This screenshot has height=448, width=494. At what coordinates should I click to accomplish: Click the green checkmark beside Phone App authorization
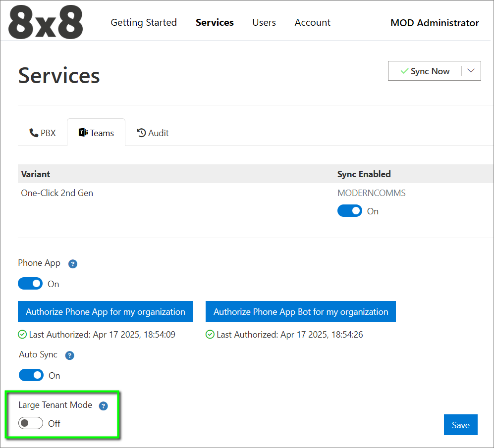pyautogui.click(x=22, y=335)
